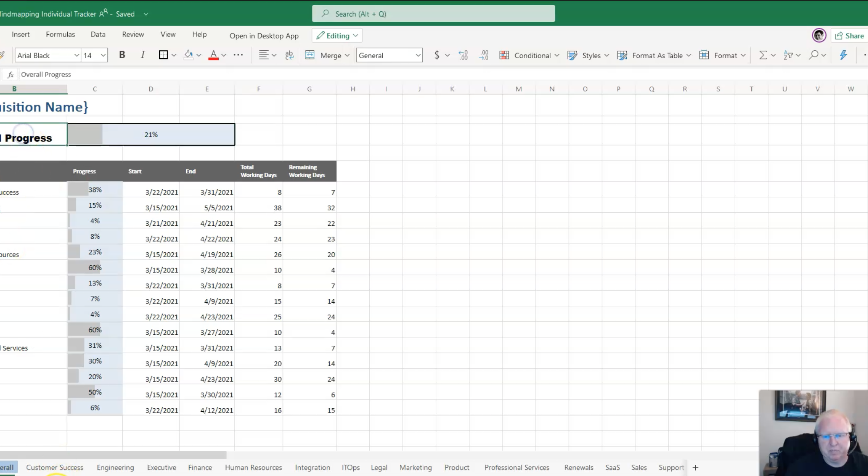This screenshot has width=868, height=476.
Task: Increase decimal places
Action: pos(483,55)
